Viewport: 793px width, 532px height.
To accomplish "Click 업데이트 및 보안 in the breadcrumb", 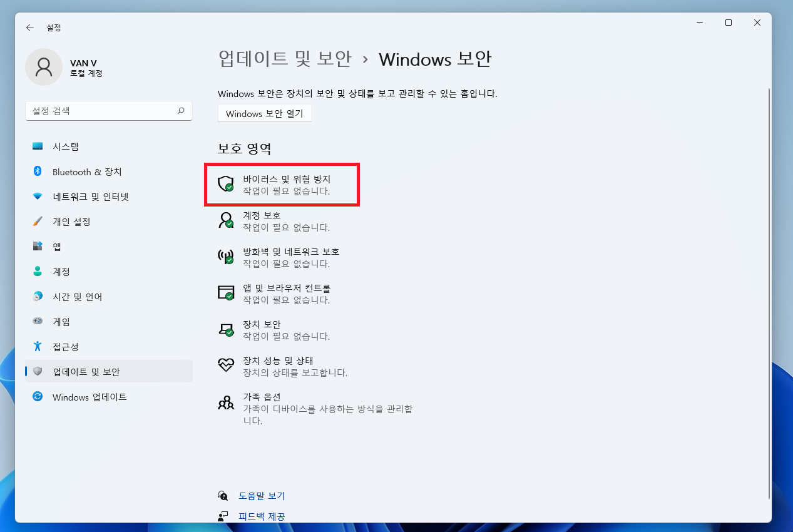I will [x=285, y=59].
